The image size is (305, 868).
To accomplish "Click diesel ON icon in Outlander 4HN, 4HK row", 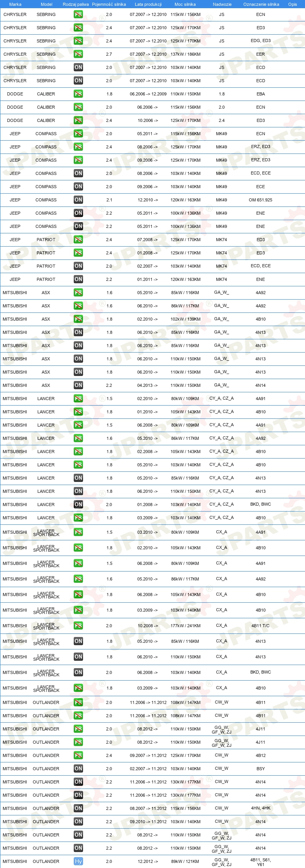I will click(78, 808).
